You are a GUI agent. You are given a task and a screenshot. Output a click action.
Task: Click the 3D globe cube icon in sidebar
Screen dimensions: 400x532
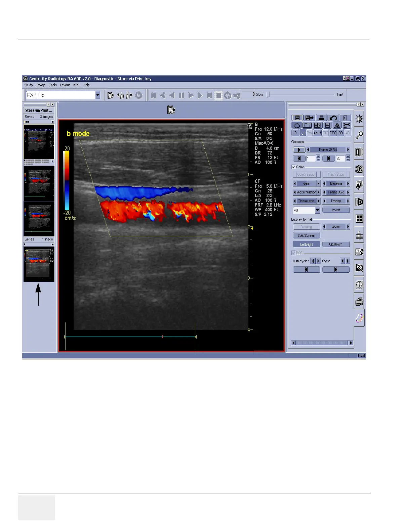pos(359,285)
